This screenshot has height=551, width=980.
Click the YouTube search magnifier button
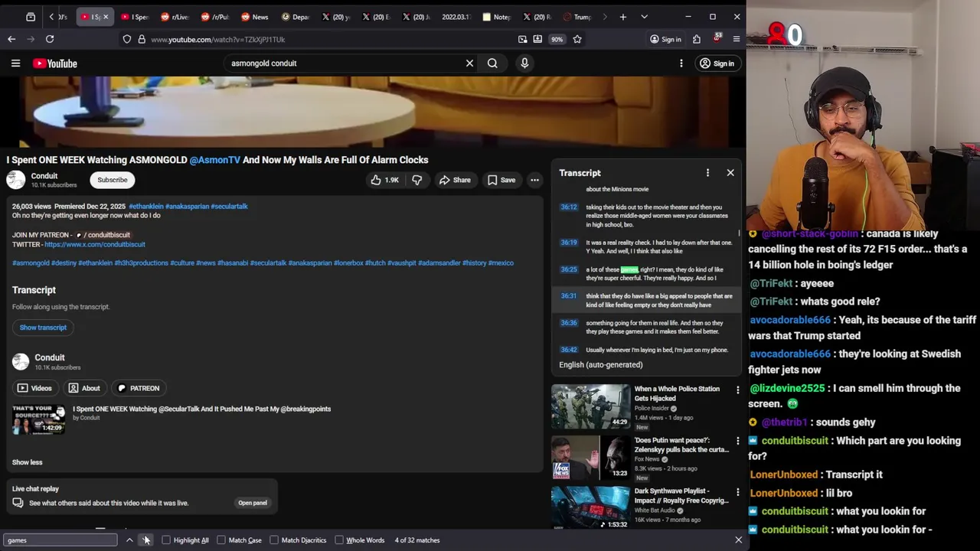pos(492,64)
